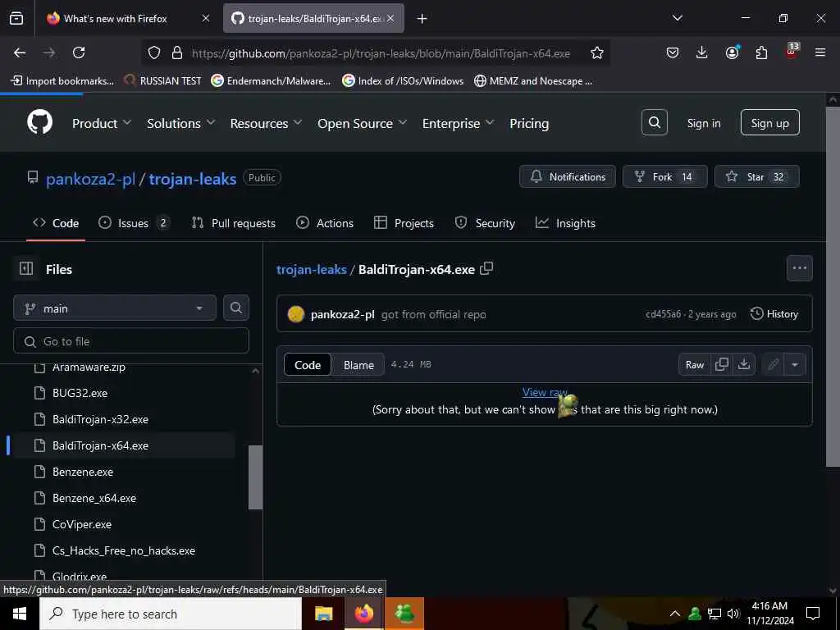The height and width of the screenshot is (630, 840).
Task: Open Pocket save icon in toolbar
Action: point(673,52)
